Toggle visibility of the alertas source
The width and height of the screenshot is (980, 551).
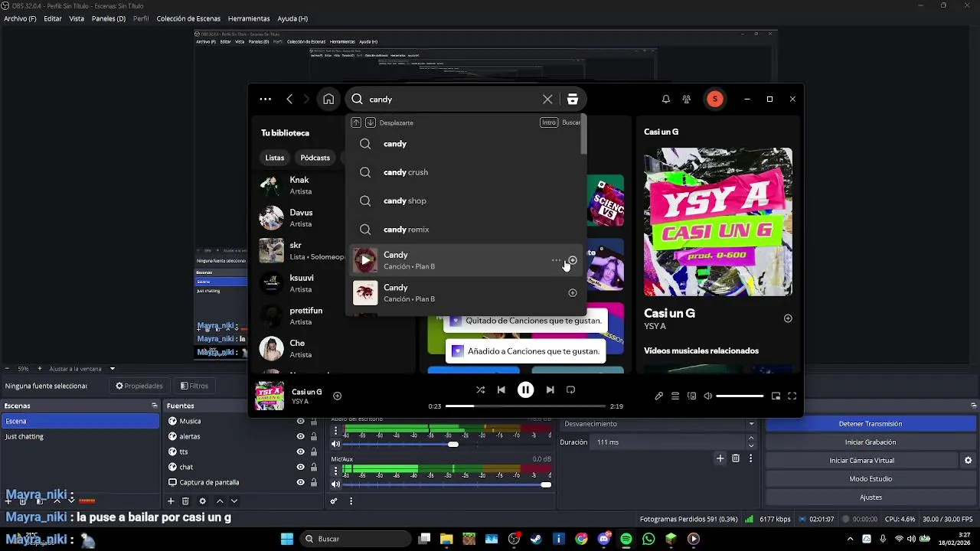coord(300,436)
